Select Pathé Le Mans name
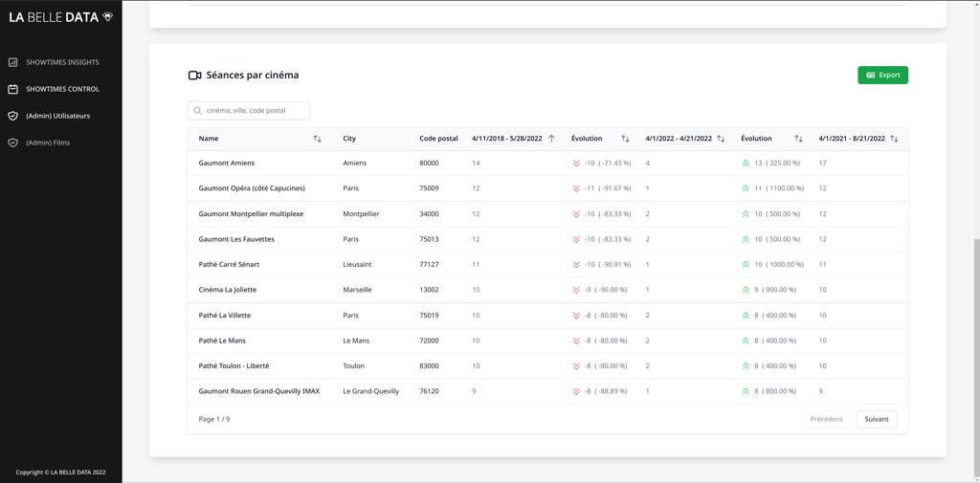980x483 pixels. pyautogui.click(x=222, y=340)
